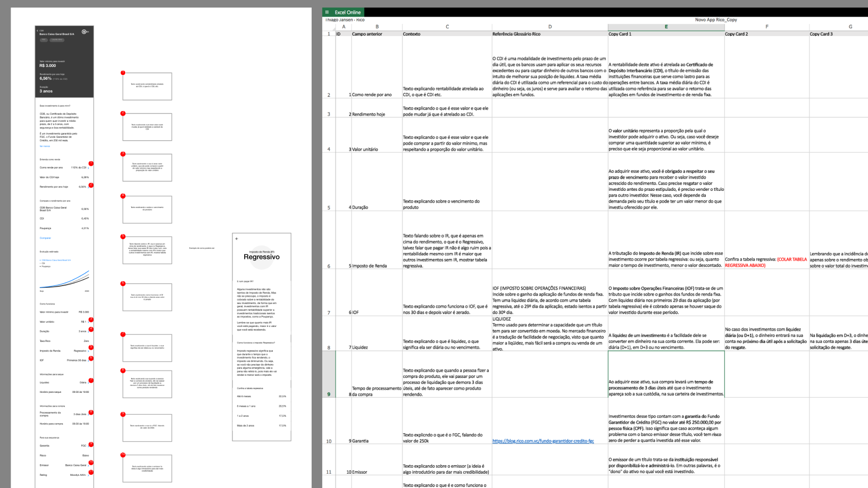
Task: Select the 'Referência Glossário Rico' header cell
Action: (550, 33)
